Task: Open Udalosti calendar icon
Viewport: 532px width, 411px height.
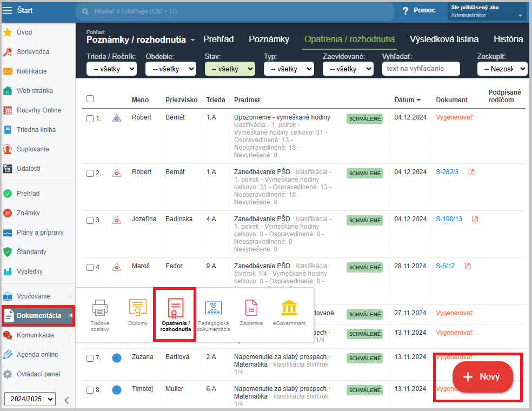Action: pos(8,169)
